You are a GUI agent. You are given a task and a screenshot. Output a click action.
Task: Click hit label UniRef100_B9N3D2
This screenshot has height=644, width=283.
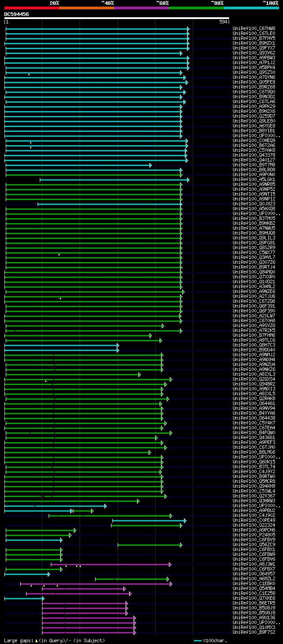(x=254, y=96)
